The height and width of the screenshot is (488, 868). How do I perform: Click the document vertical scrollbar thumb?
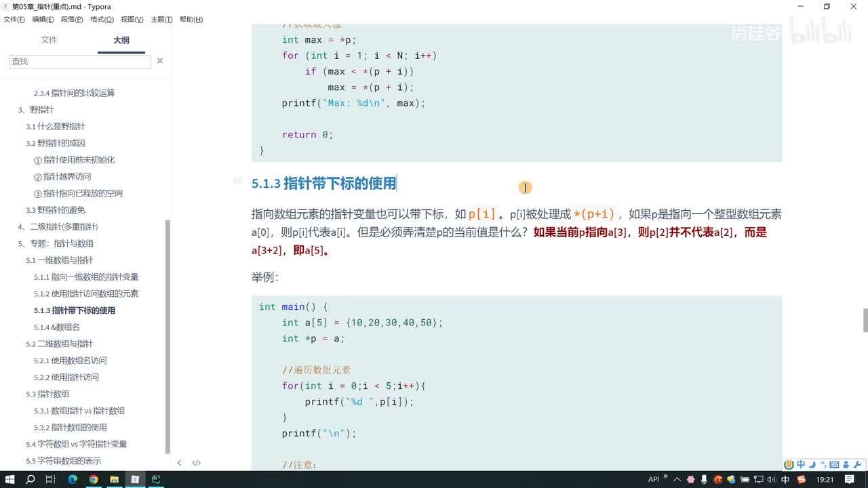[865, 320]
